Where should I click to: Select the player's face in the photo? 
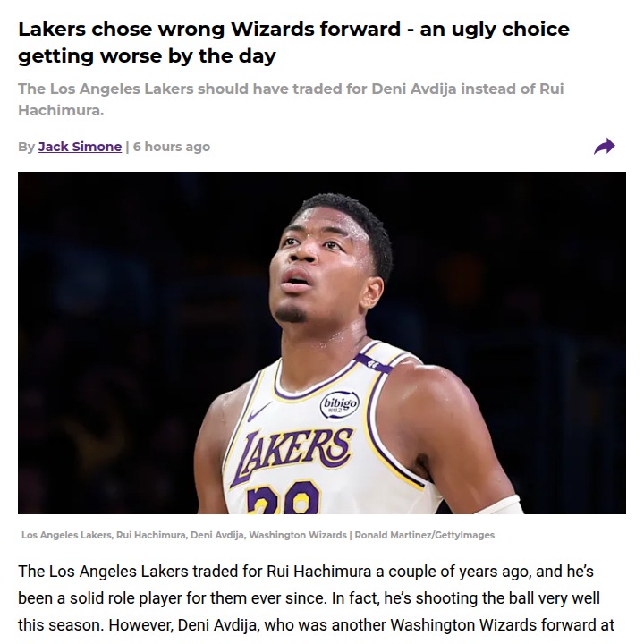tap(322, 263)
